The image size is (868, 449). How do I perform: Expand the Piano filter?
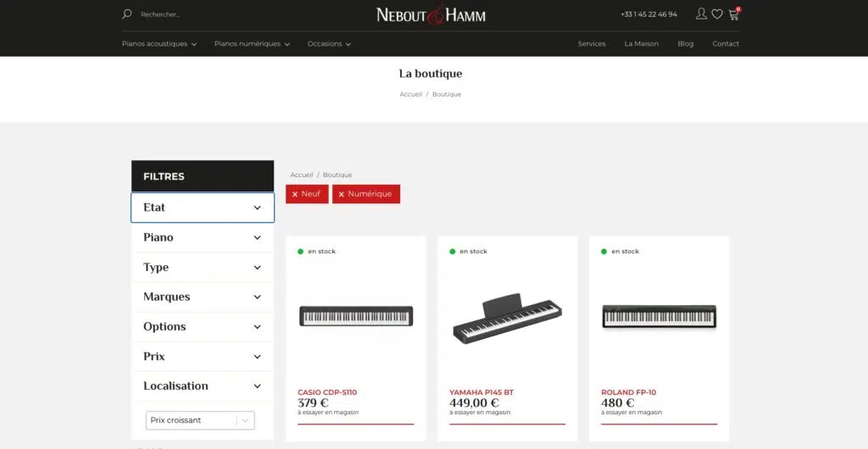coord(203,237)
